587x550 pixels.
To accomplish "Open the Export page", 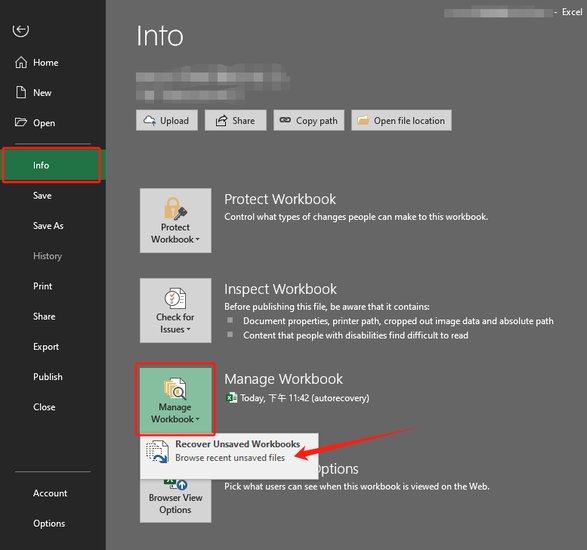I will pos(53,347).
